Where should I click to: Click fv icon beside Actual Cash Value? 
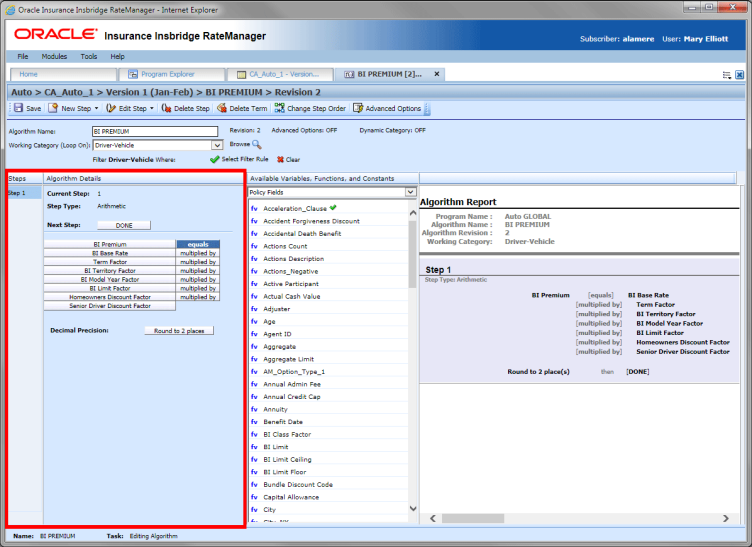click(254, 296)
